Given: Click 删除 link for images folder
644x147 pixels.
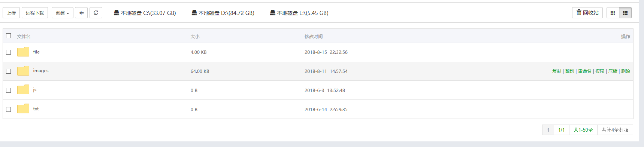Looking at the screenshot, I should pos(626,71).
